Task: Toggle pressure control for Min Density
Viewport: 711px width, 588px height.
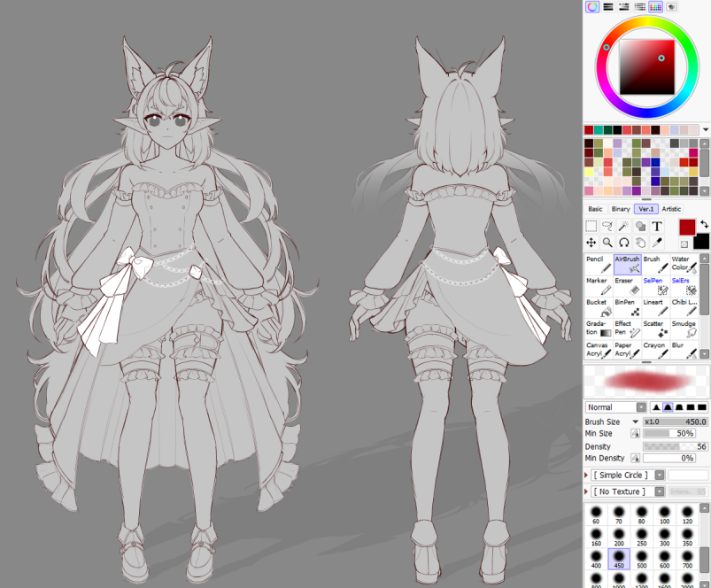Action: pyautogui.click(x=636, y=459)
